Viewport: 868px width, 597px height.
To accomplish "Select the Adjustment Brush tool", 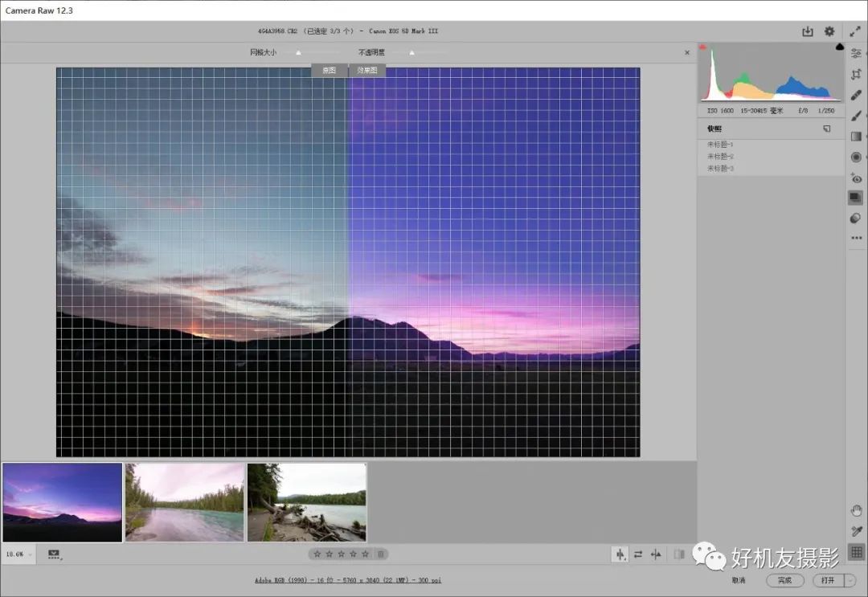I will 856,116.
